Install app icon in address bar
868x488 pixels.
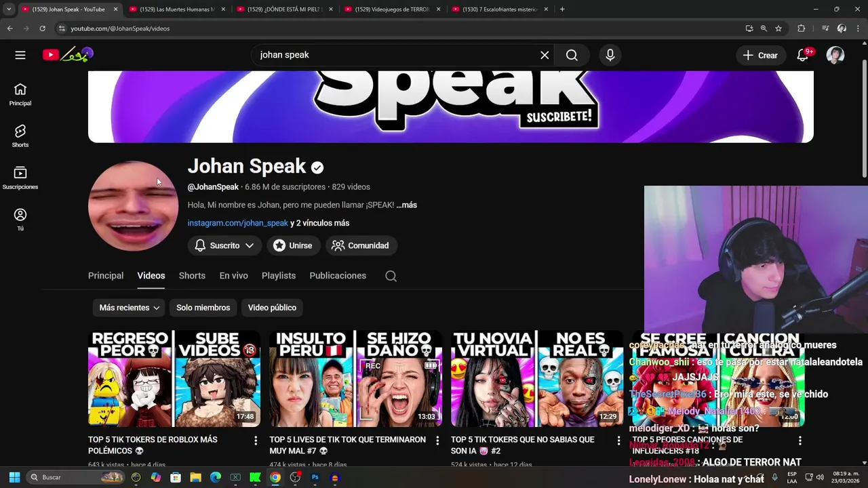point(749,28)
